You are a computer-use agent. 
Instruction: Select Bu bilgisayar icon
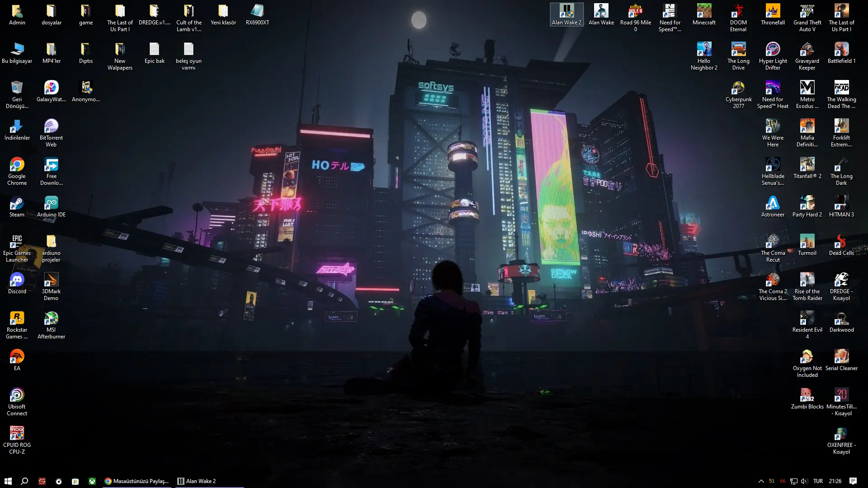pyautogui.click(x=17, y=53)
